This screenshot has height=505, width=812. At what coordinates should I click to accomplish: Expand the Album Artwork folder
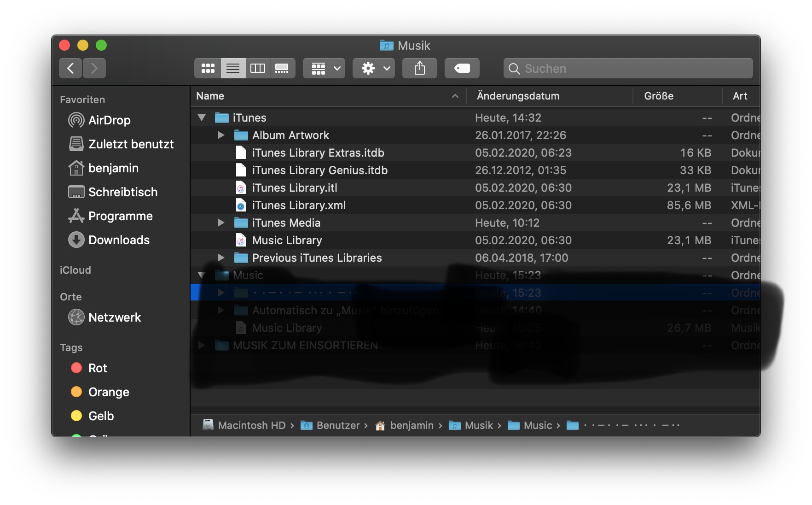tap(221, 135)
